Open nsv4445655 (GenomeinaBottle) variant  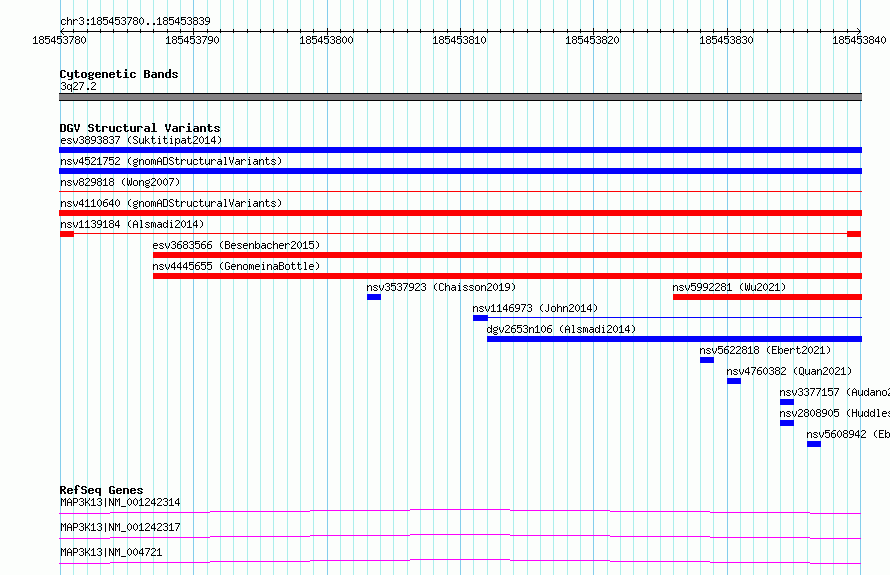coord(236,266)
